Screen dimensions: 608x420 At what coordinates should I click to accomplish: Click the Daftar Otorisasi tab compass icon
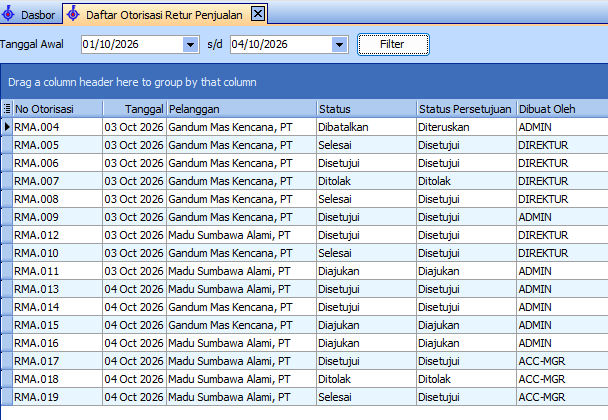[73, 14]
